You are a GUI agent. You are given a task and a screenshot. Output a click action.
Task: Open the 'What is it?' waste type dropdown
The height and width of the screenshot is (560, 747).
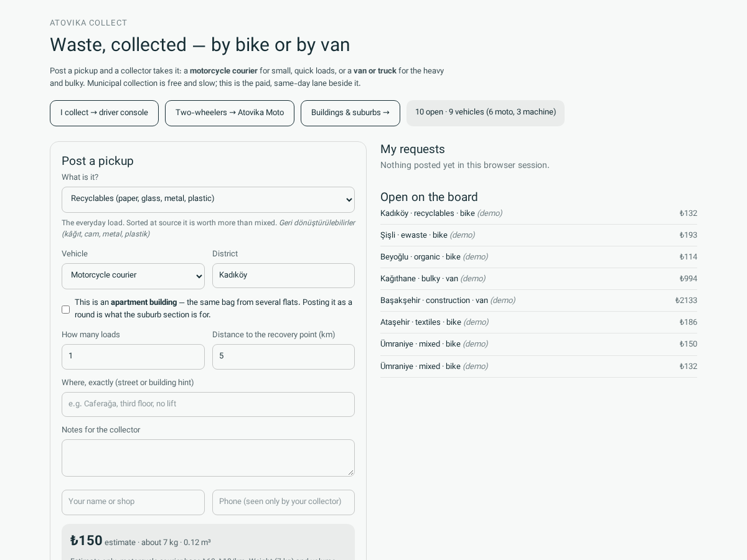pyautogui.click(x=208, y=200)
